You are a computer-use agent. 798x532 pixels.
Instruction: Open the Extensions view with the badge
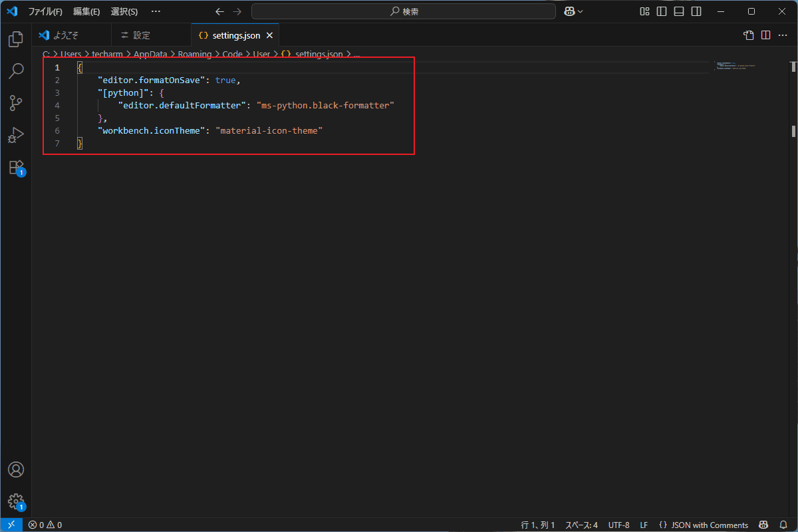coord(16,167)
